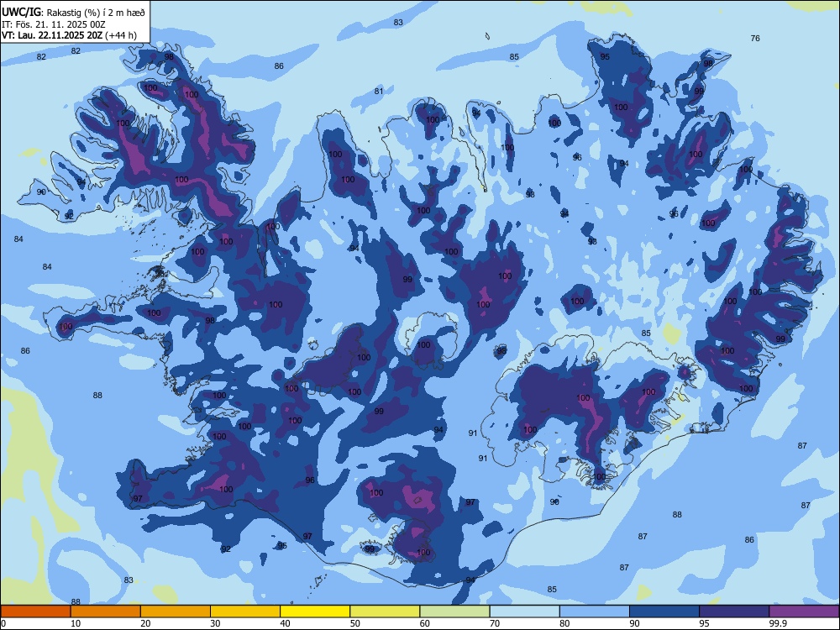Viewport: 840px width, 630px height.
Task: Click the medium blue 80–90 legend swatch
Action: tap(595, 612)
